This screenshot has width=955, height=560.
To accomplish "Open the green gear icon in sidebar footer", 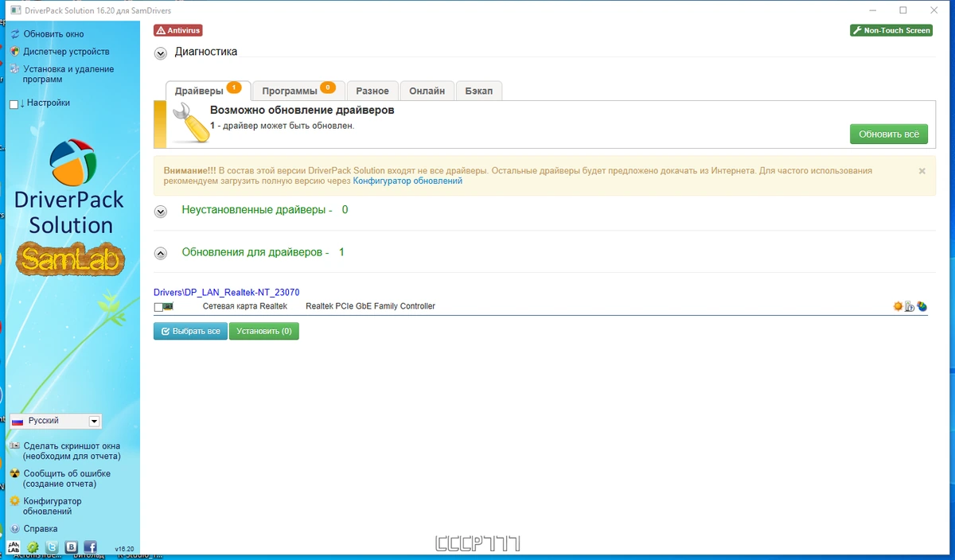I will (x=33, y=547).
